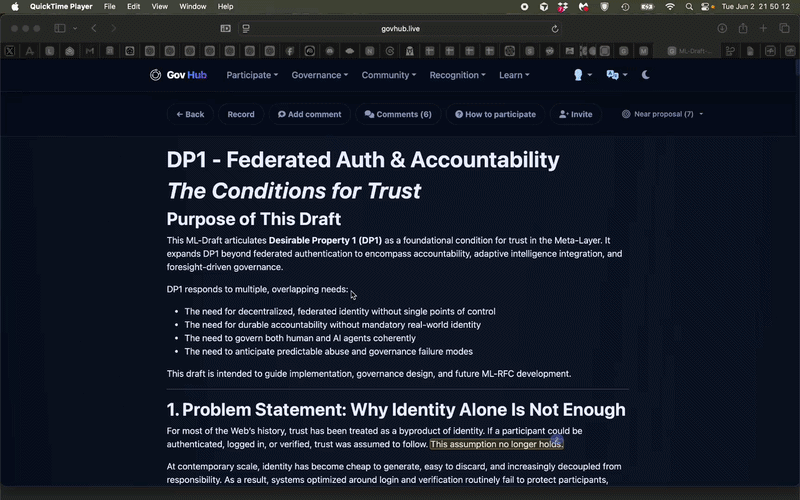Open the Edit menu
The width and height of the screenshot is (800, 500).
tap(134, 7)
